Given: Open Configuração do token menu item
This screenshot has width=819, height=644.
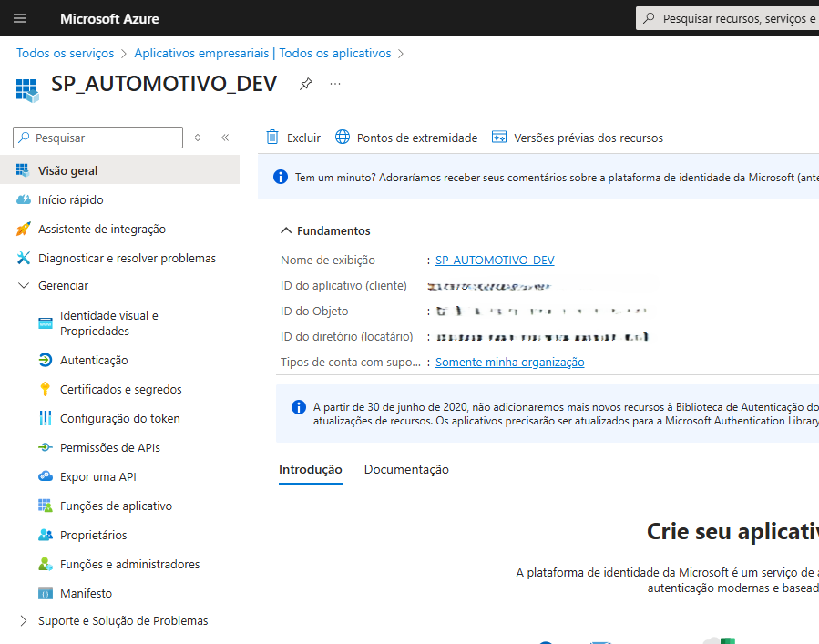Looking at the screenshot, I should coord(119,418).
